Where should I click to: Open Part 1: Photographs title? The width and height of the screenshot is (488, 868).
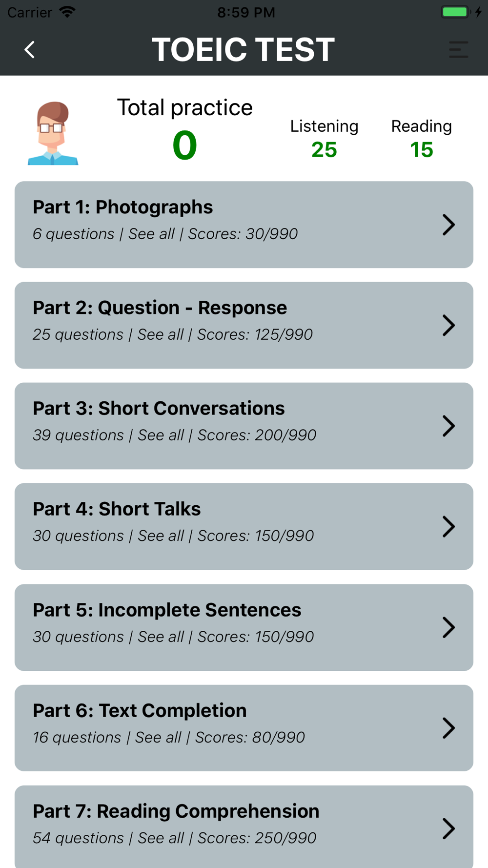tap(123, 207)
